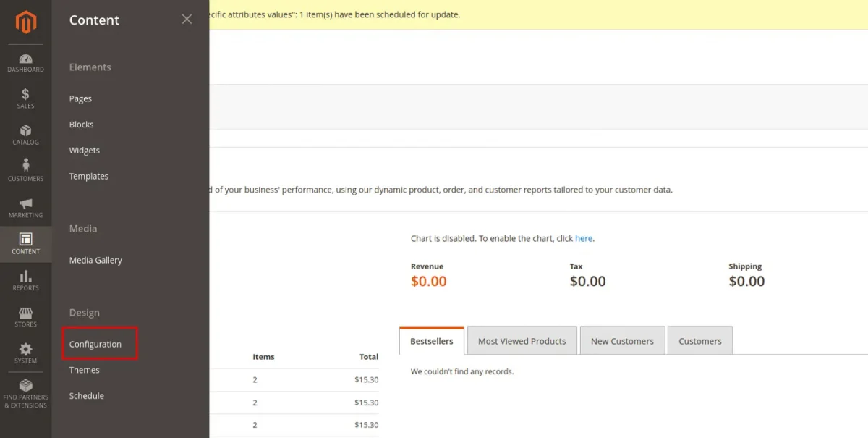Image resolution: width=868 pixels, height=438 pixels.
Task: Switch to Most Viewed Products tab
Action: [522, 341]
